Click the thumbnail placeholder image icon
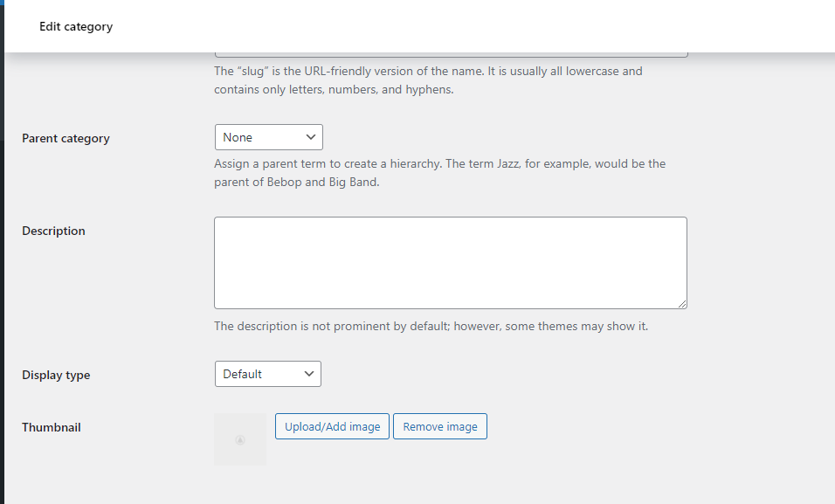 (x=240, y=440)
